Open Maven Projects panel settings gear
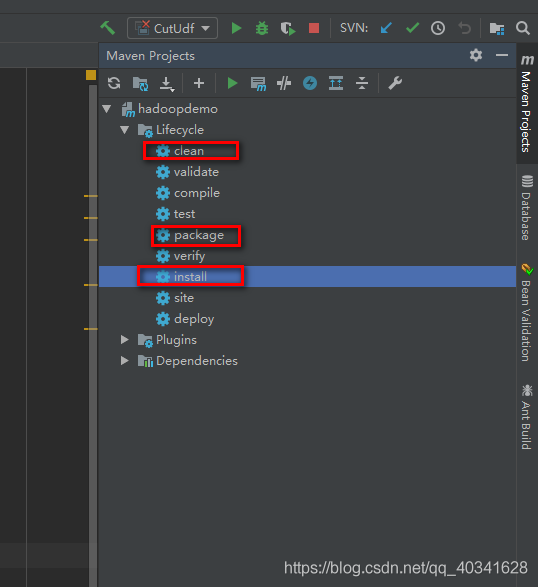 pyautogui.click(x=476, y=55)
